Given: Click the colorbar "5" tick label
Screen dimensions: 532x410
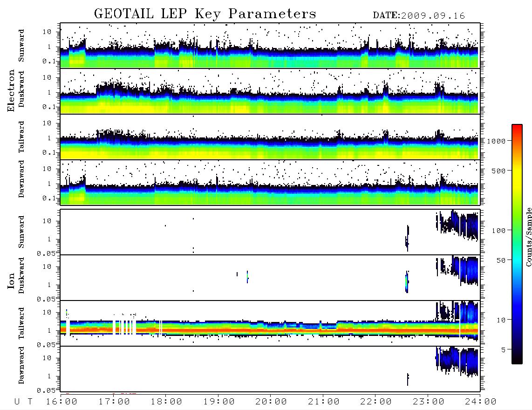Looking at the screenshot, I should tap(504, 349).
